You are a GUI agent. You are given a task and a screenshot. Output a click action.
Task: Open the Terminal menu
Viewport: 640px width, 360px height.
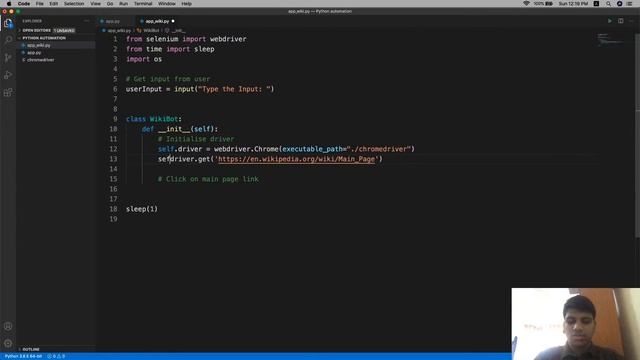143,4
